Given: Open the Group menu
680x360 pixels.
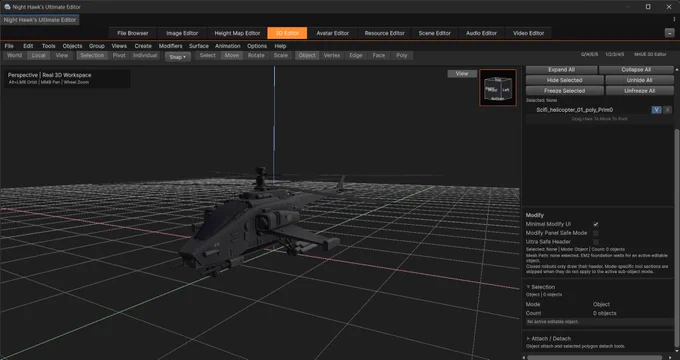Looking at the screenshot, I should pos(97,46).
